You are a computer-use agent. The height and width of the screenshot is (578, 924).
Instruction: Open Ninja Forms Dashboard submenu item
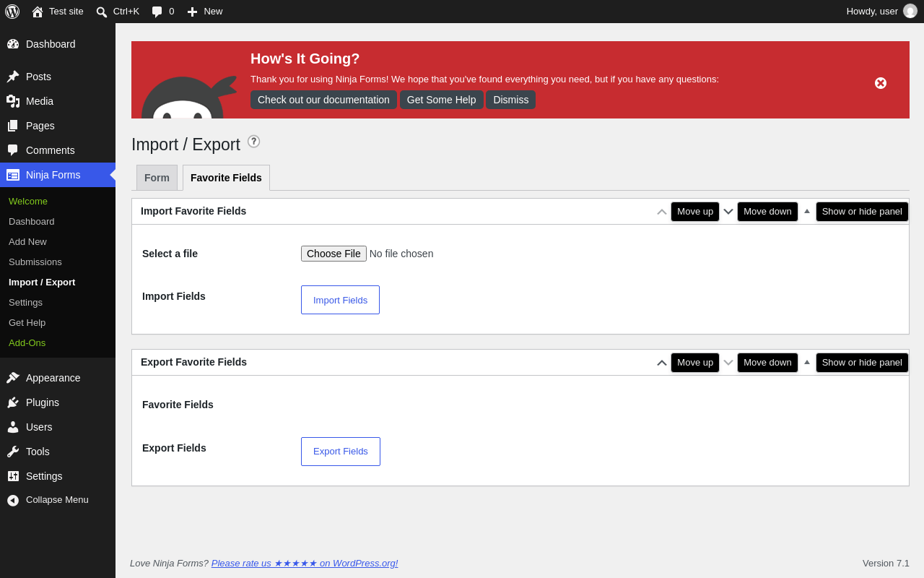[x=32, y=222]
